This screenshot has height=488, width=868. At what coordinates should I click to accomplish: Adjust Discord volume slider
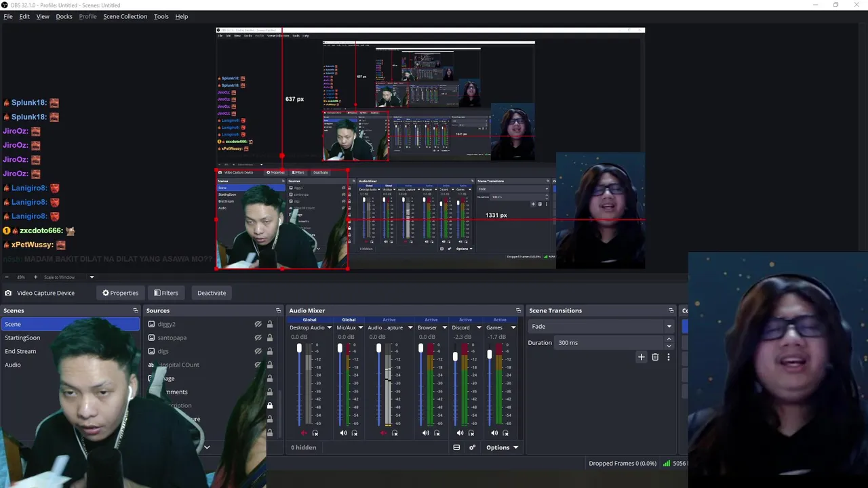tap(456, 357)
